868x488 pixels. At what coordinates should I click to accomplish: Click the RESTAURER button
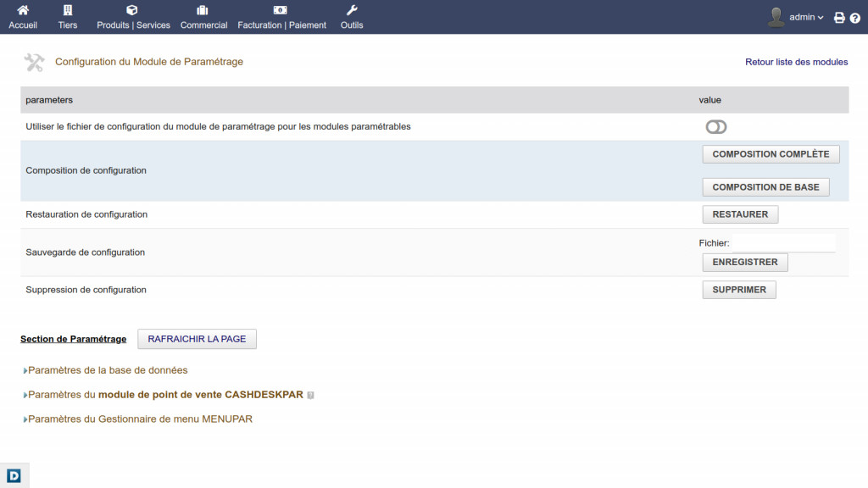click(x=740, y=214)
